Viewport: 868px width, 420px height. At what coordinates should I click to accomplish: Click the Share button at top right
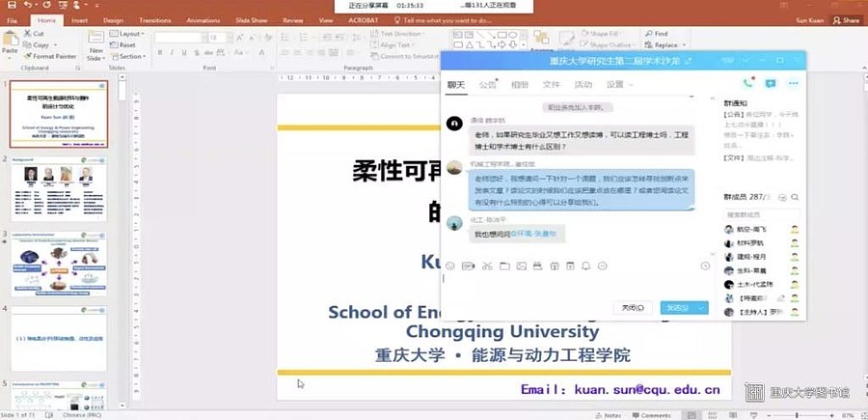847,20
